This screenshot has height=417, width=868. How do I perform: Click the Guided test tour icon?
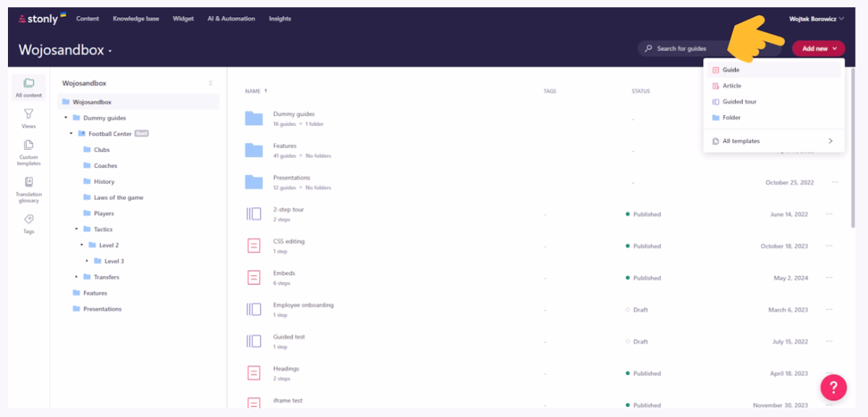pos(254,341)
